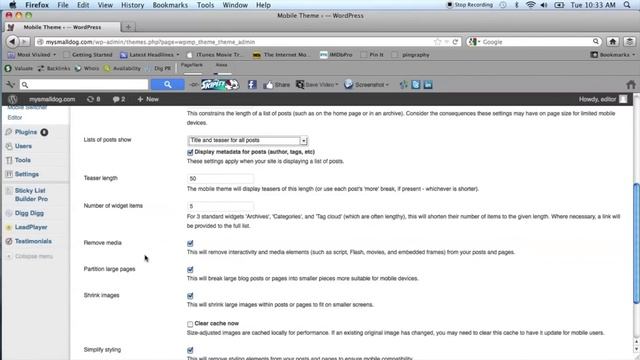Viewport: 640px width, 360px height.
Task: Open Tools in the admin sidebar
Action: 23,160
